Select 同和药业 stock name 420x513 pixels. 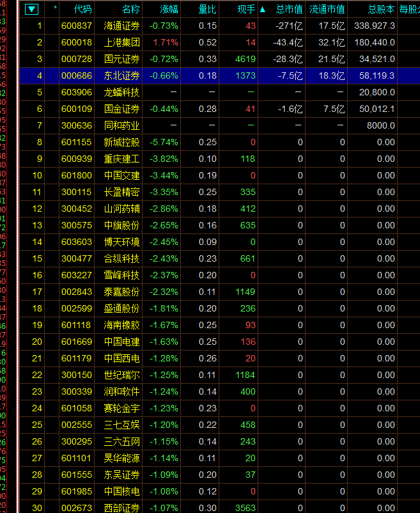point(121,125)
